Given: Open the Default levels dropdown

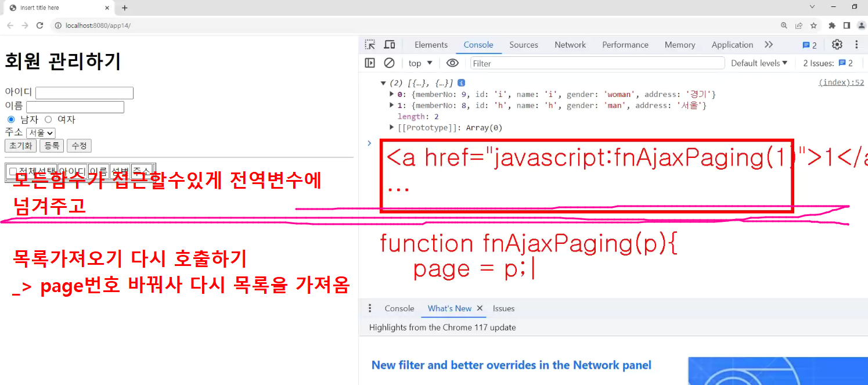Looking at the screenshot, I should [759, 63].
